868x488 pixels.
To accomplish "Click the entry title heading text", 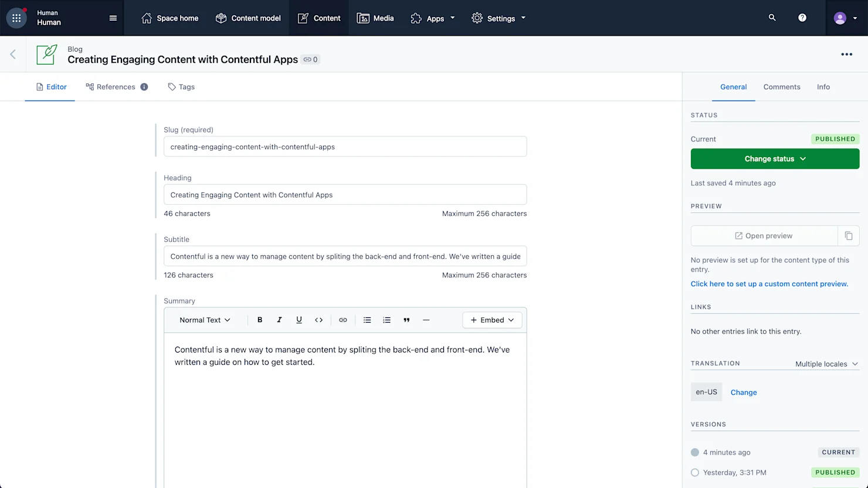I will click(x=182, y=59).
